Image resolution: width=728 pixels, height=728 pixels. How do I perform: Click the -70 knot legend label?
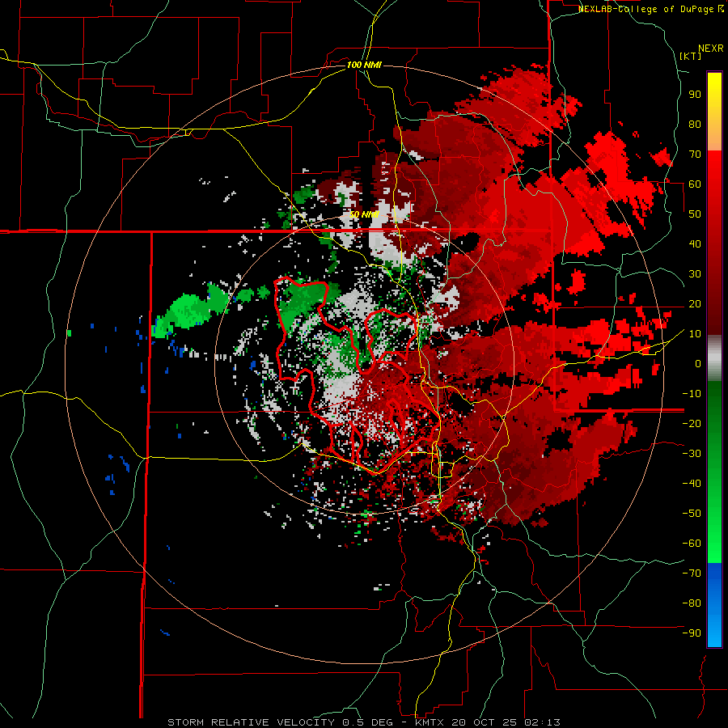692,573
